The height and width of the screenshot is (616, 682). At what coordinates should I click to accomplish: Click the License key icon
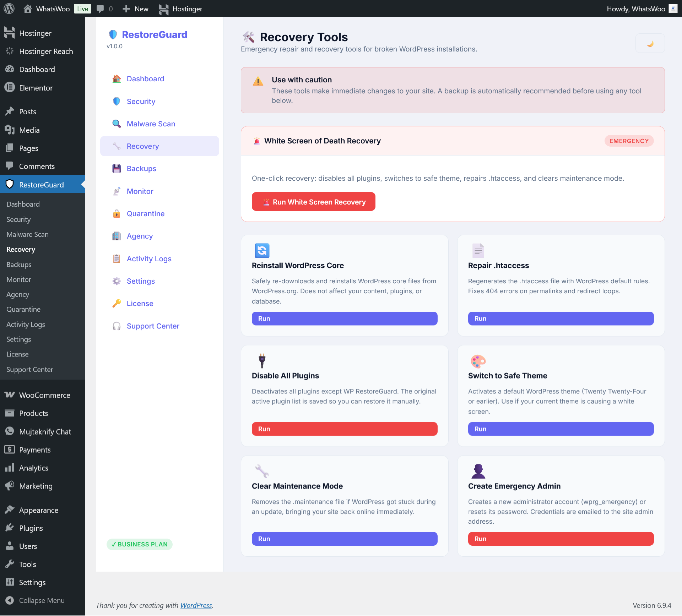pyautogui.click(x=117, y=304)
